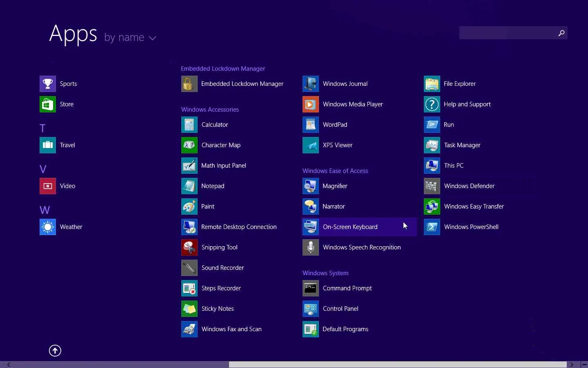588x368 pixels.
Task: Open the On-Screen Keyboard icon
Action: (311, 227)
